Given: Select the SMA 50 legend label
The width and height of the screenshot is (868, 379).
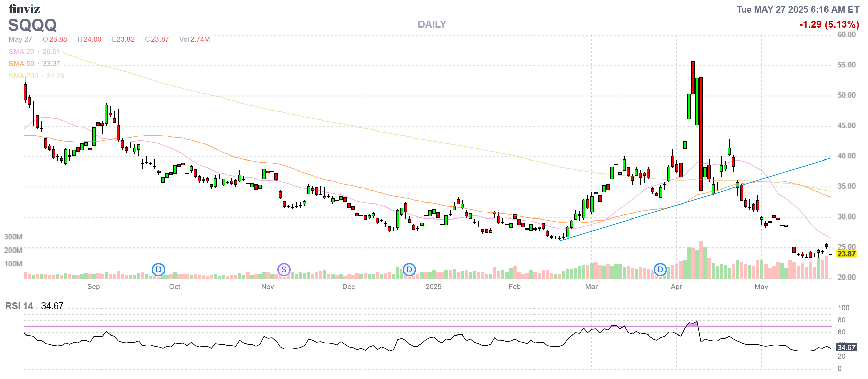Looking at the screenshot, I should point(22,64).
